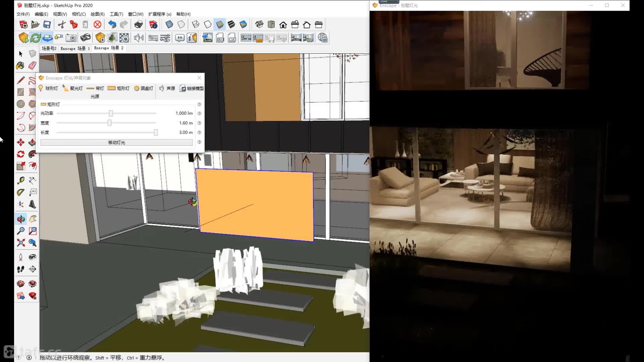
Task: Switch to Monochrome face style
Action: coord(243,24)
